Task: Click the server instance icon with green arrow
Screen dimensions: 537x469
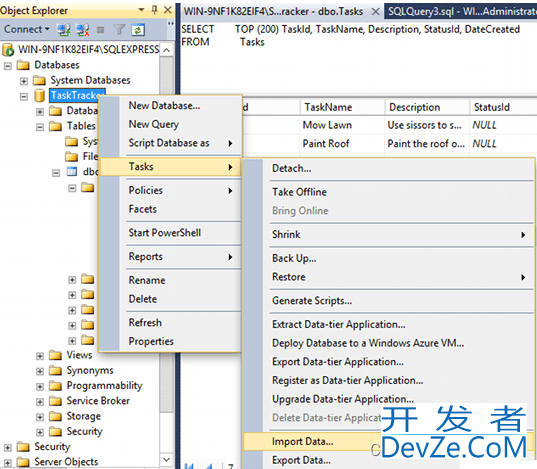Action: (x=8, y=50)
